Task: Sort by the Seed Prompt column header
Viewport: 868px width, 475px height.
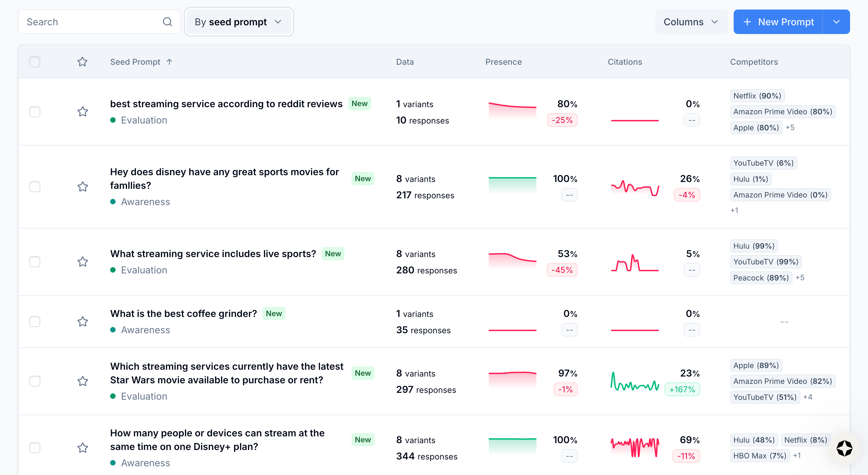Action: 135,62
